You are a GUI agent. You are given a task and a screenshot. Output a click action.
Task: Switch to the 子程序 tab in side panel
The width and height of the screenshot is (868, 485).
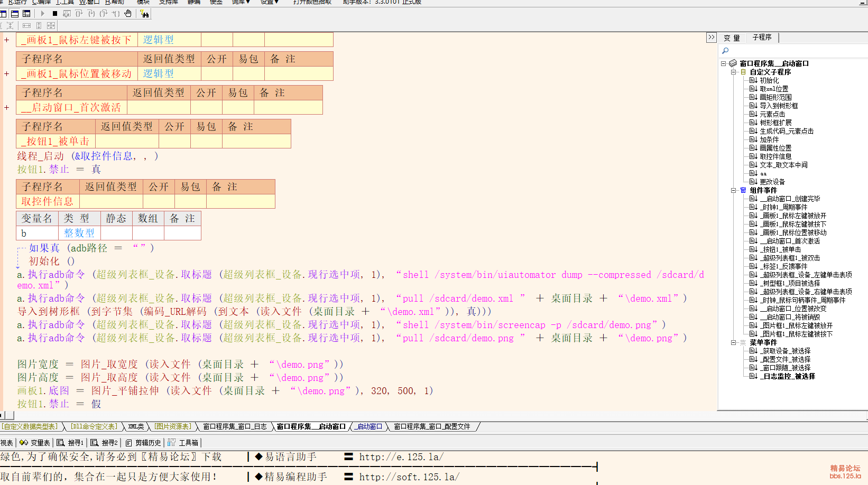tap(762, 38)
